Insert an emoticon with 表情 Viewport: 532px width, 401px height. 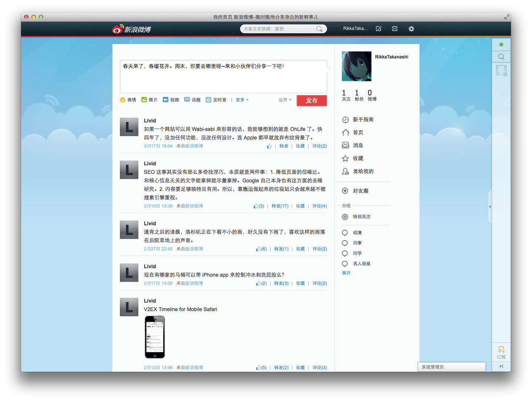click(x=128, y=100)
